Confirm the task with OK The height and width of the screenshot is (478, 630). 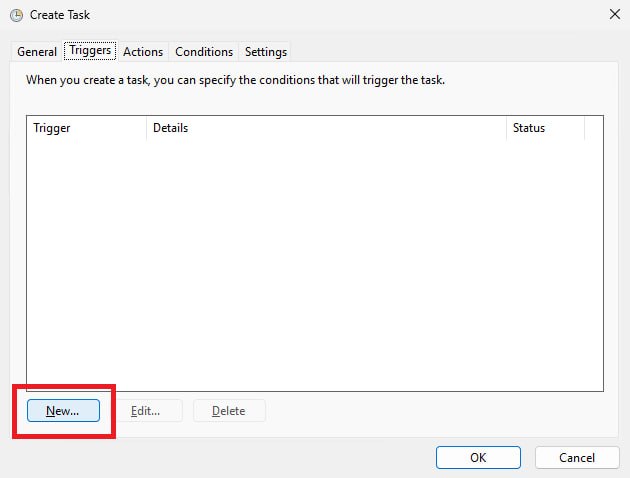click(478, 458)
